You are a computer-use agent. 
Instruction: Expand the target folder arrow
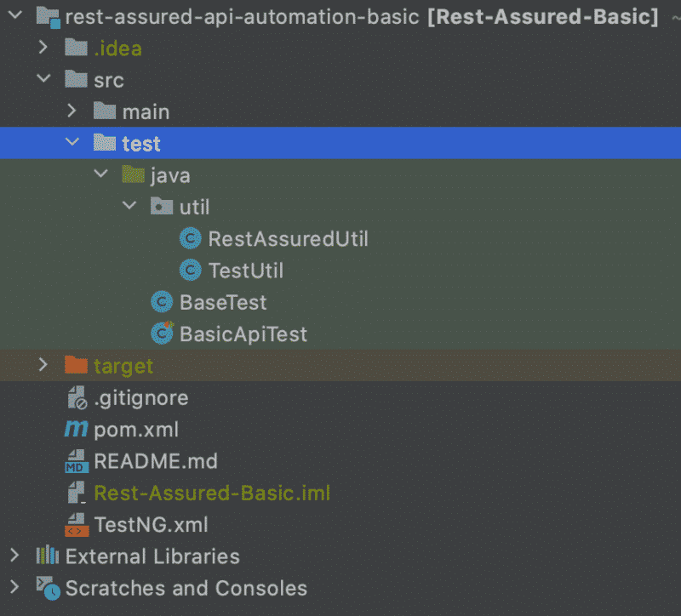click(44, 366)
